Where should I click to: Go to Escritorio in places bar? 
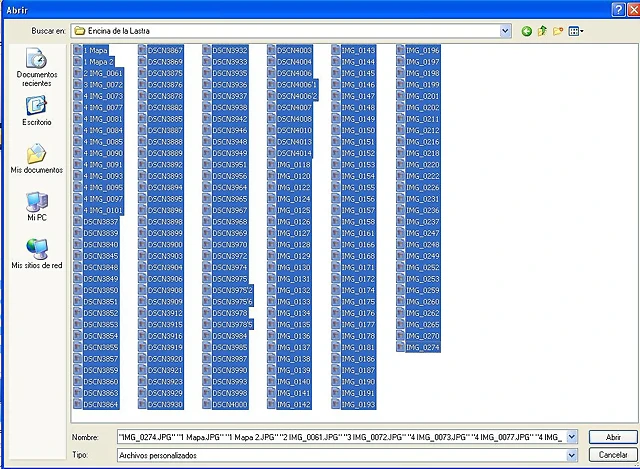[37, 111]
